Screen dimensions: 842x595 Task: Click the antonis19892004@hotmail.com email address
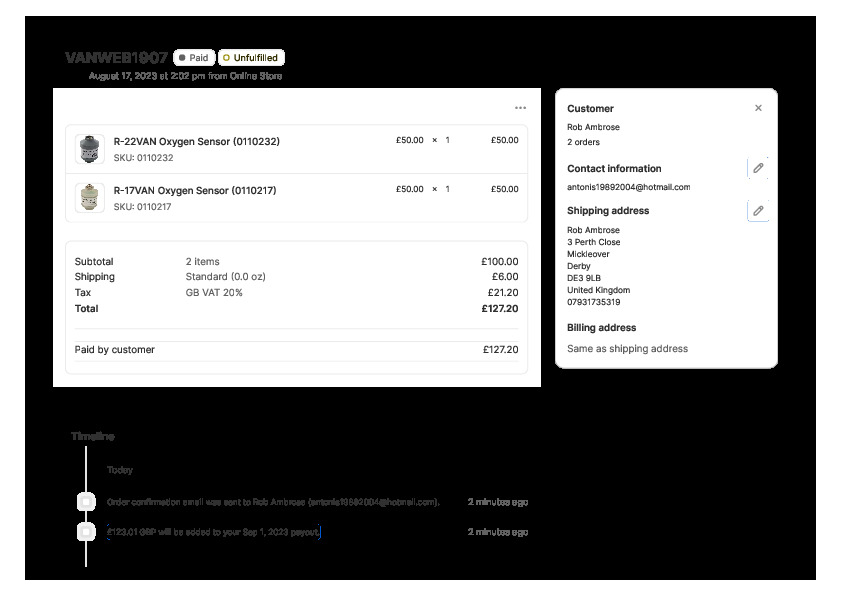[628, 187]
